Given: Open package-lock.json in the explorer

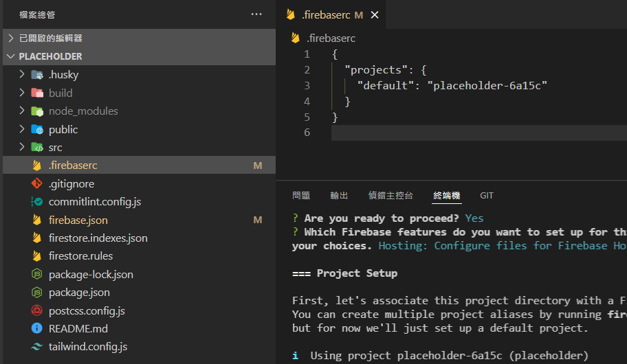Looking at the screenshot, I should (x=91, y=274).
